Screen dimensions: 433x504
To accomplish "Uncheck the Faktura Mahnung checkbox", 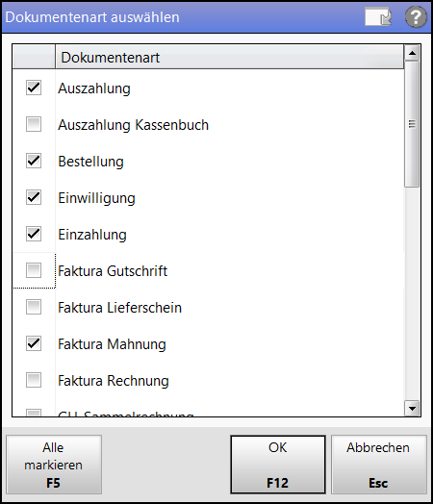I will (34, 343).
